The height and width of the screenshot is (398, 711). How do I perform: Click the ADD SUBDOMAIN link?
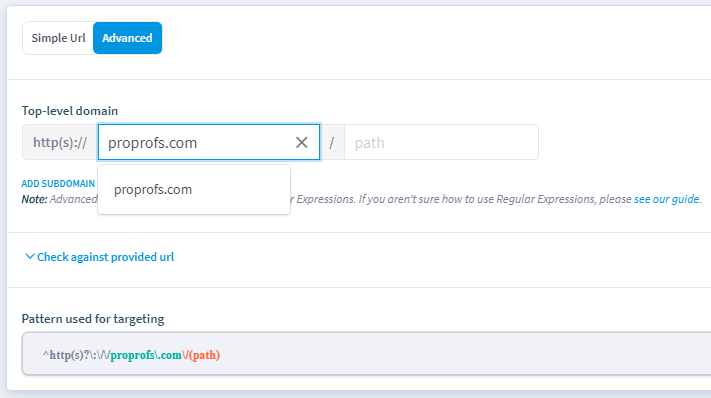pyautogui.click(x=58, y=184)
